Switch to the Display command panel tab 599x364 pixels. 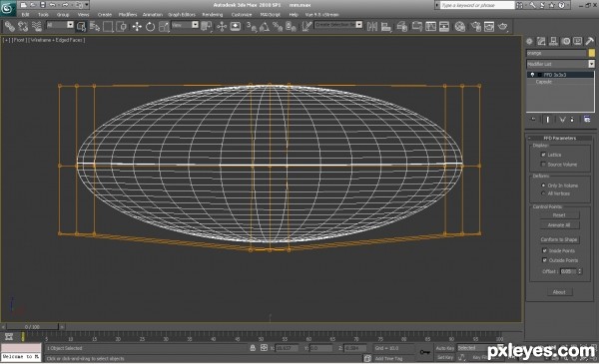point(578,41)
